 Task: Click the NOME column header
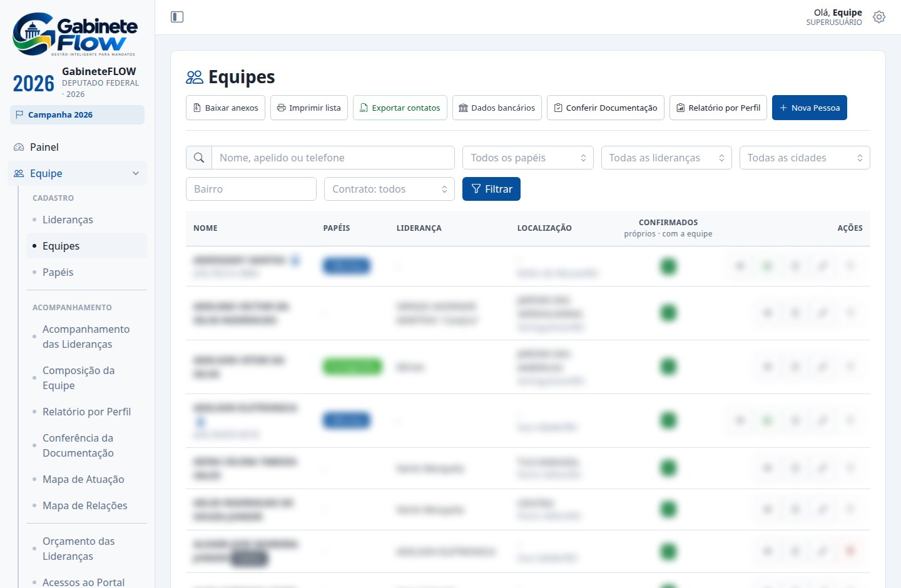(x=205, y=228)
